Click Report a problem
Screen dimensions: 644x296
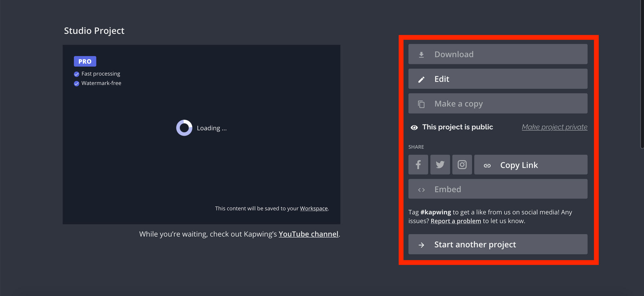coord(456,221)
